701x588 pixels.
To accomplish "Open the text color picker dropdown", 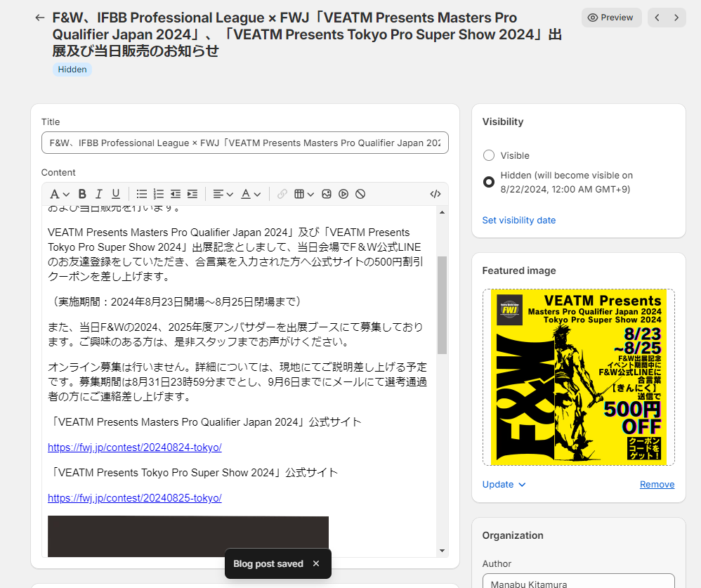I will (x=251, y=194).
